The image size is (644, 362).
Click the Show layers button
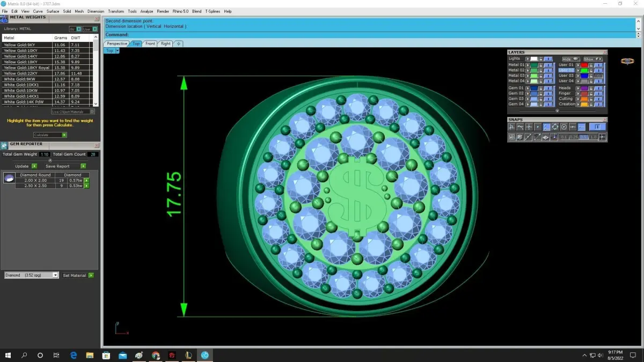coord(593,59)
